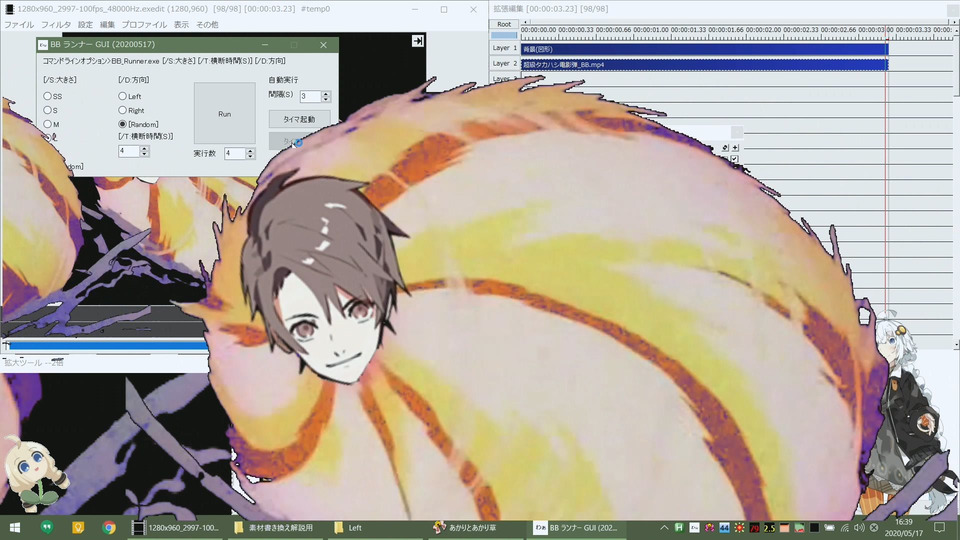This screenshot has width=960, height=540.
Task: Open the 編集 menu in AviUtl
Action: pyautogui.click(x=107, y=24)
